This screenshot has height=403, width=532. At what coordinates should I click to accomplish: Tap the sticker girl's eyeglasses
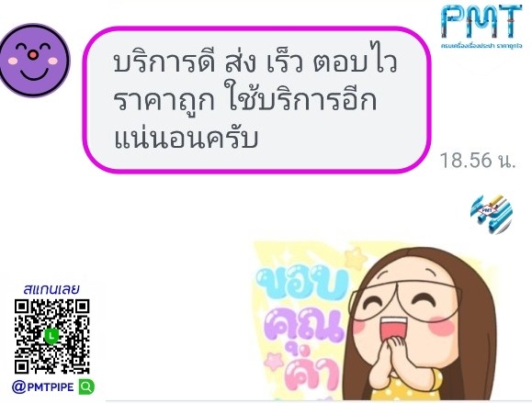407,300
